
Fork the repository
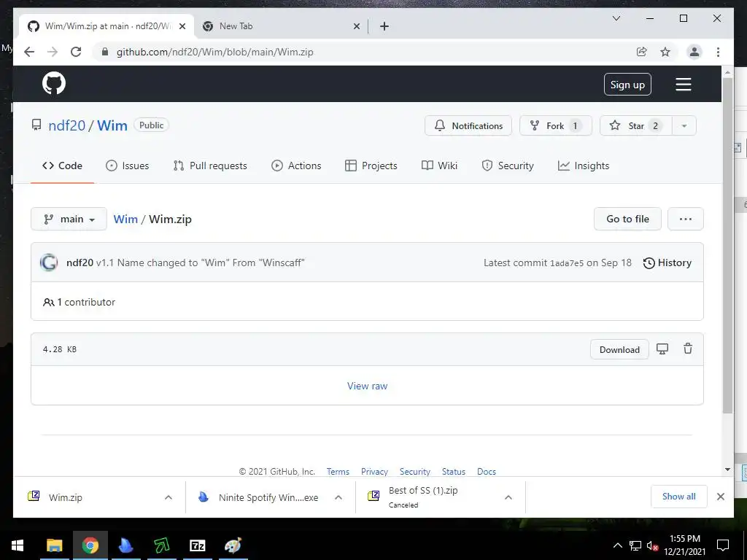tap(555, 125)
